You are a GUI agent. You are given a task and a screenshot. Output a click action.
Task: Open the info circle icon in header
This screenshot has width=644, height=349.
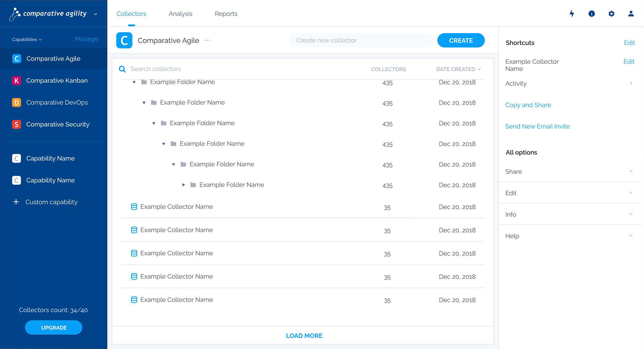[x=591, y=14]
